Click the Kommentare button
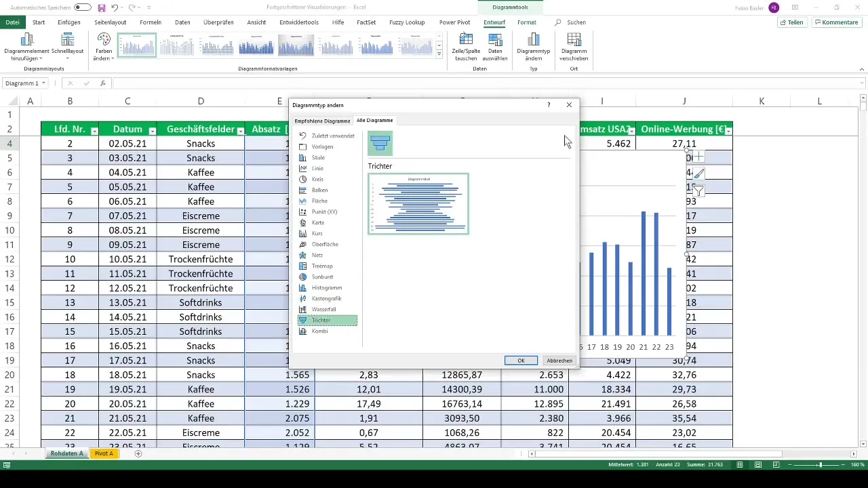The height and width of the screenshot is (488, 868). click(x=837, y=22)
